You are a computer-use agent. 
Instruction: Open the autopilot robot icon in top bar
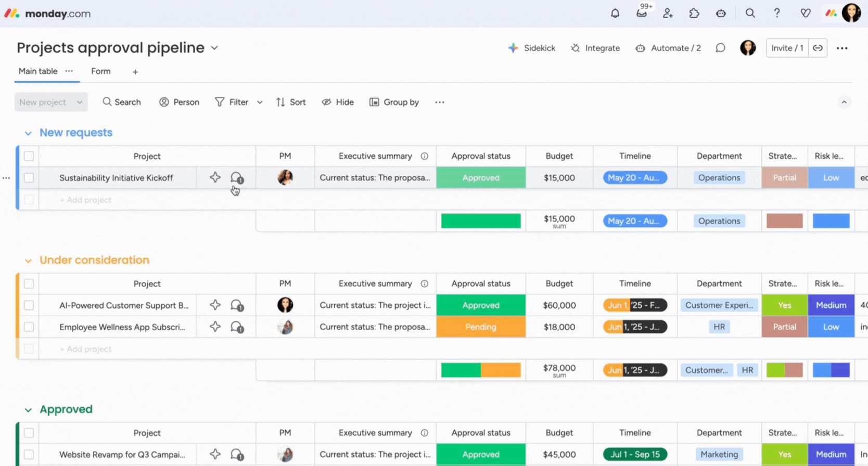(721, 14)
